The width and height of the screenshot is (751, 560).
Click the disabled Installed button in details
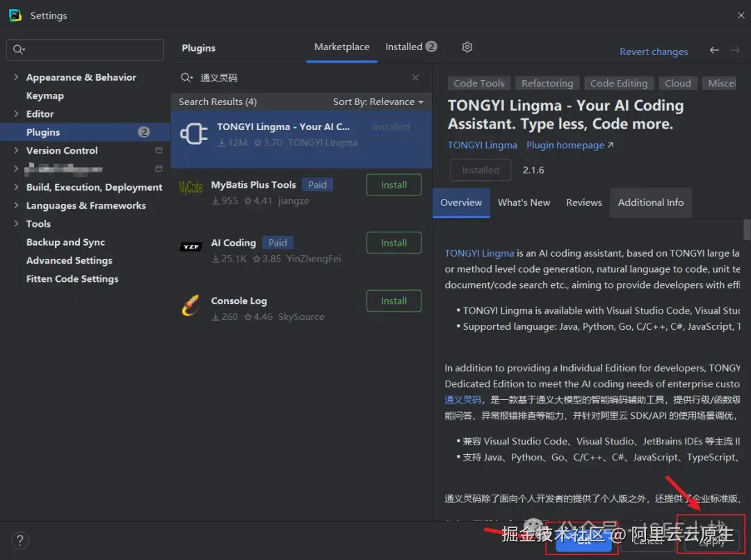[481, 170]
